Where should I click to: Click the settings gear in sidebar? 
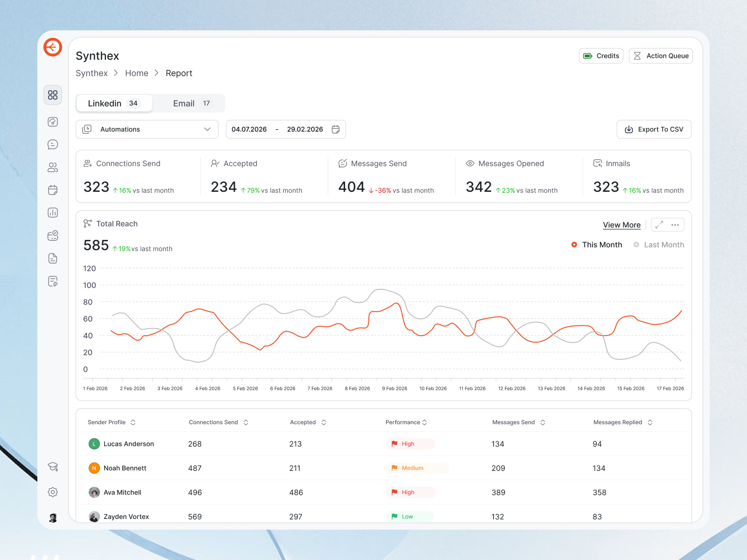[x=53, y=492]
